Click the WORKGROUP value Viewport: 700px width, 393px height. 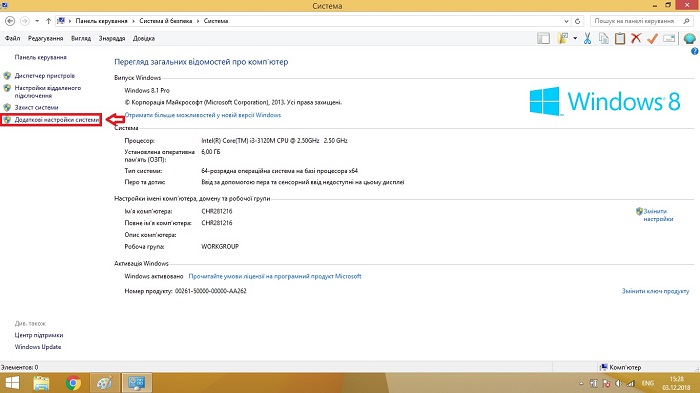click(x=220, y=247)
